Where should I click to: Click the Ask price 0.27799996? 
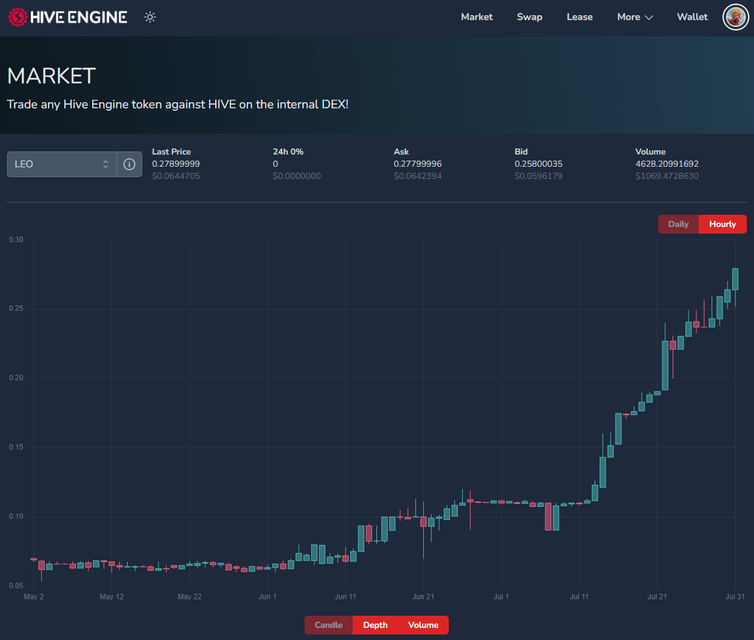tap(418, 164)
